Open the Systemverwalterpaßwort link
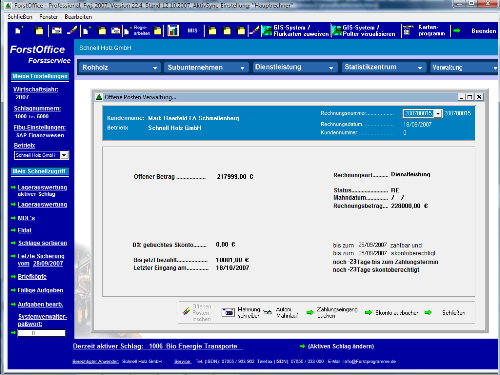The height and width of the screenshot is (375, 500). coord(42,320)
